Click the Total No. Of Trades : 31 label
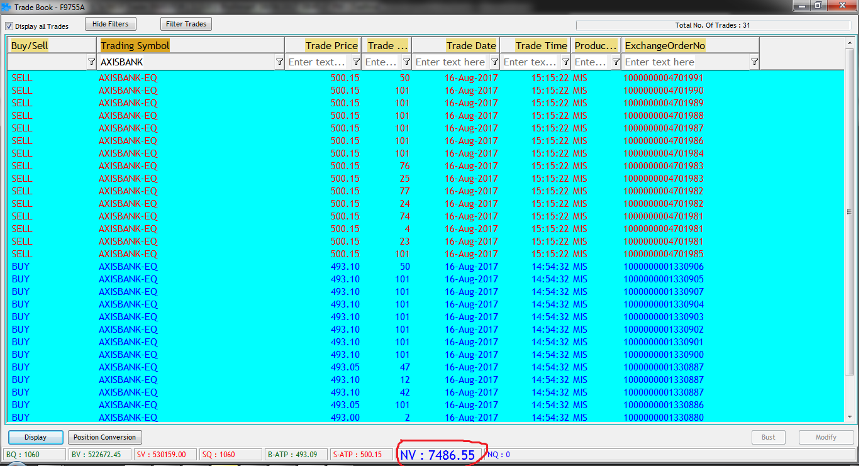The height and width of the screenshot is (466, 868). click(713, 25)
